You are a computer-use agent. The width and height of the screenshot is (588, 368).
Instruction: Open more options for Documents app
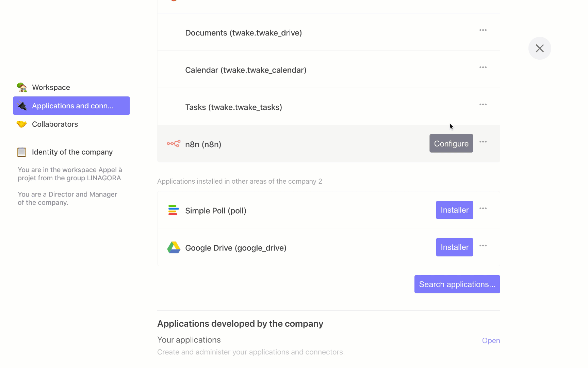[x=483, y=30]
